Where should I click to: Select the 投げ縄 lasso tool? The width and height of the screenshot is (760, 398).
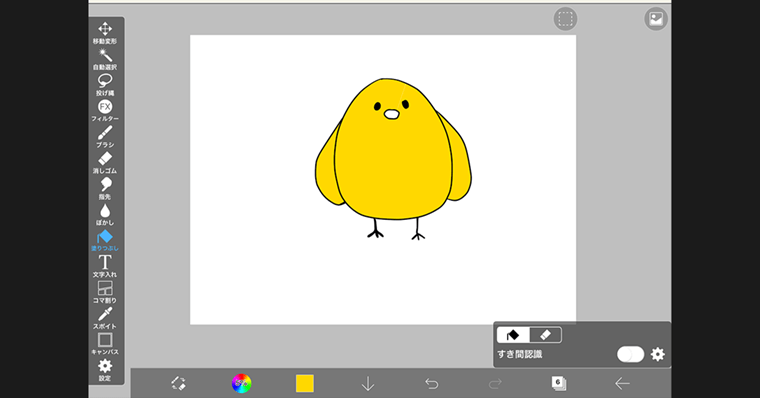click(x=105, y=85)
